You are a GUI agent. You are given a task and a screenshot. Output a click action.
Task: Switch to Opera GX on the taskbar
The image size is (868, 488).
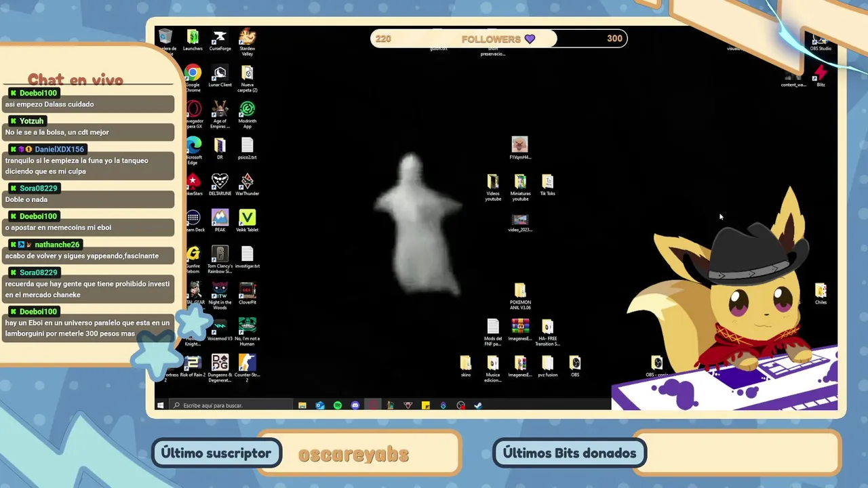coord(373,405)
